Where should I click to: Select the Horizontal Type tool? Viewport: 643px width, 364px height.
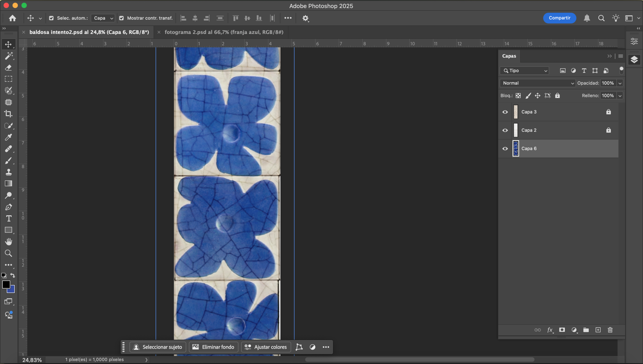[8, 219]
